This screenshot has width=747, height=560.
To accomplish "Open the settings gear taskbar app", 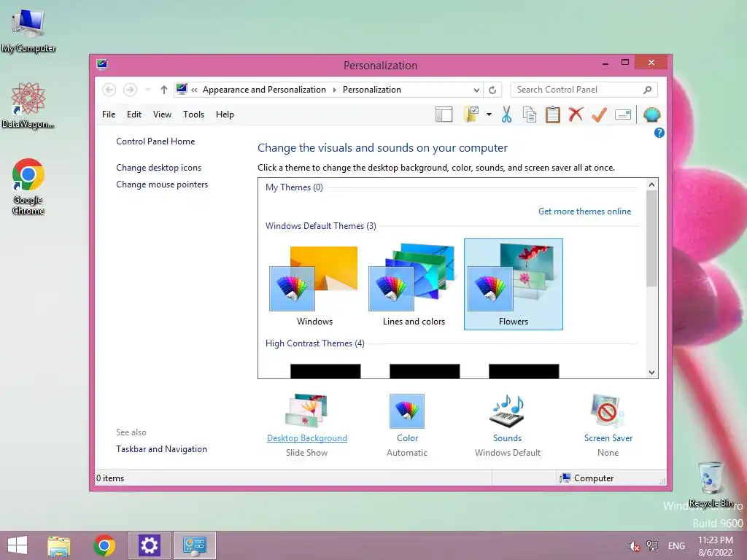I will click(149, 545).
